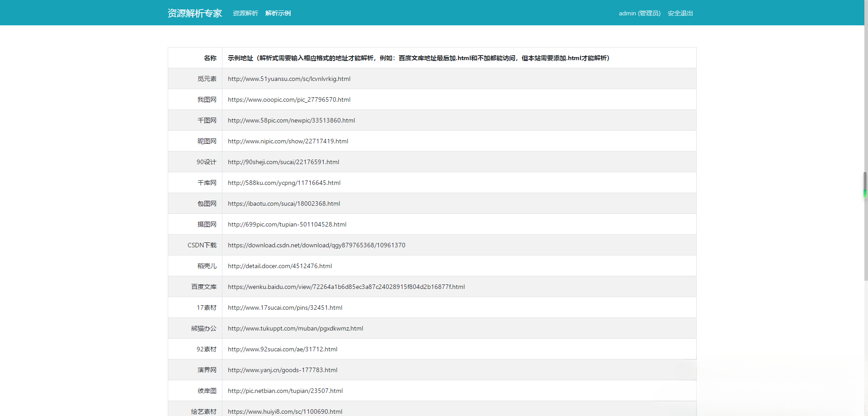Switch to the 解析示例 page

coord(278,13)
